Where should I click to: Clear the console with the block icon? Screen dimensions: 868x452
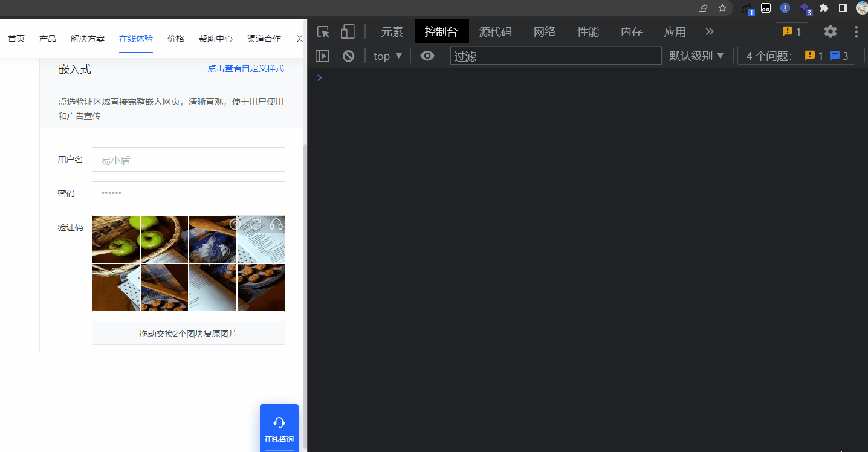(348, 56)
